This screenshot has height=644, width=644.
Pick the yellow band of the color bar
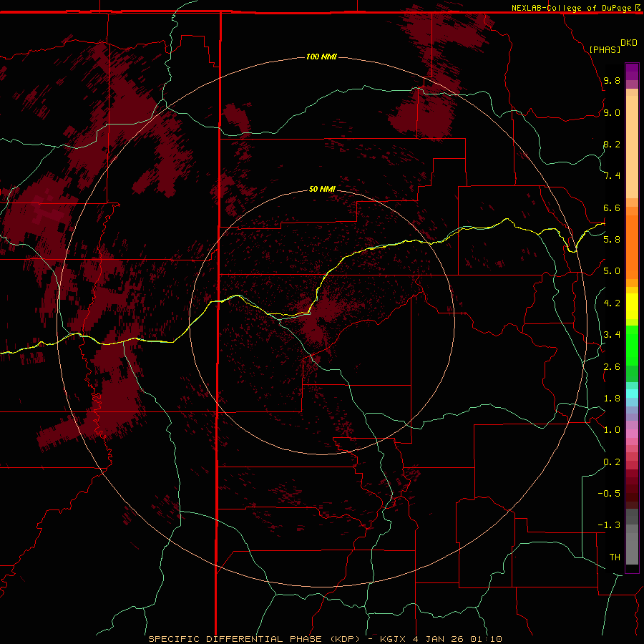[x=632, y=306]
